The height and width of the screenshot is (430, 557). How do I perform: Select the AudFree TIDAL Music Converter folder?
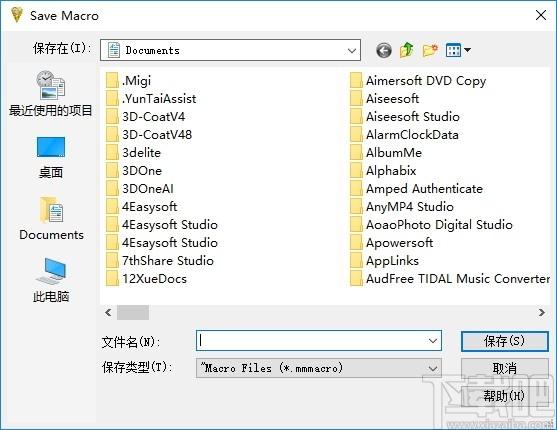[450, 279]
